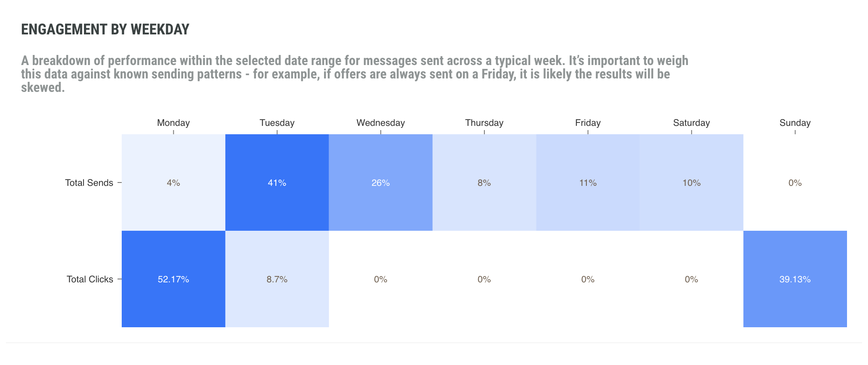Select the Sunday column header

(x=795, y=123)
